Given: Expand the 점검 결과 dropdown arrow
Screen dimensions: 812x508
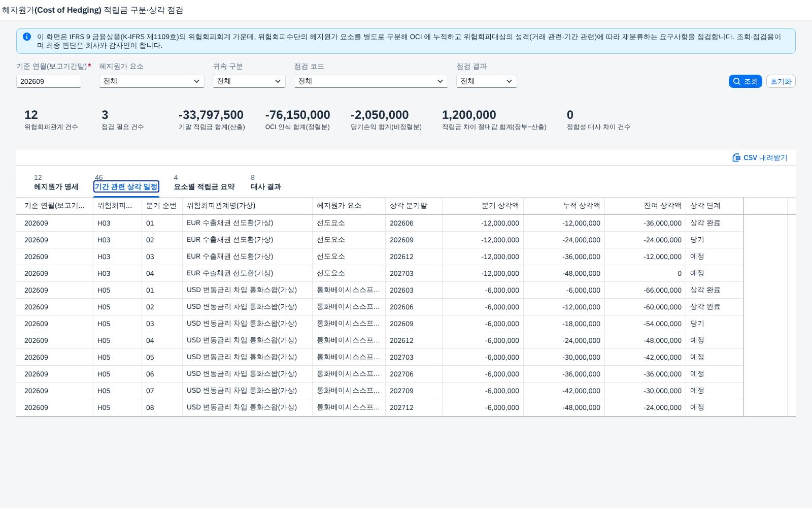Looking at the screenshot, I should pos(510,81).
